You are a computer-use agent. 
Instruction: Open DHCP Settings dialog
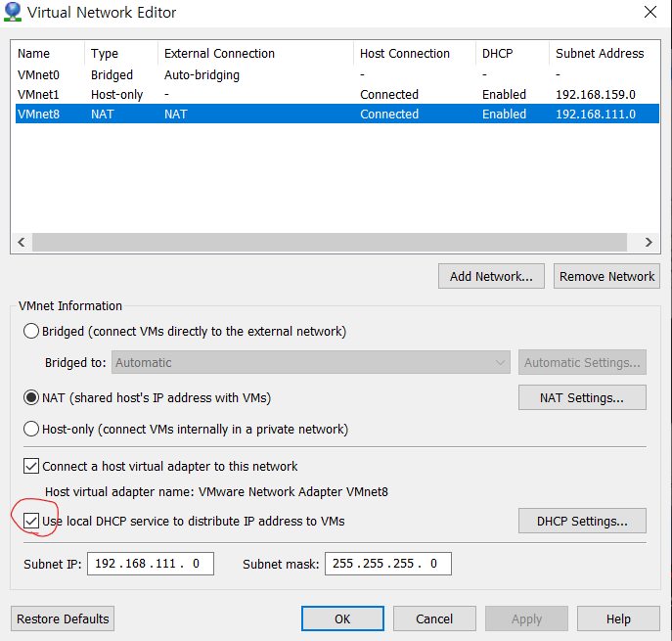click(x=582, y=521)
